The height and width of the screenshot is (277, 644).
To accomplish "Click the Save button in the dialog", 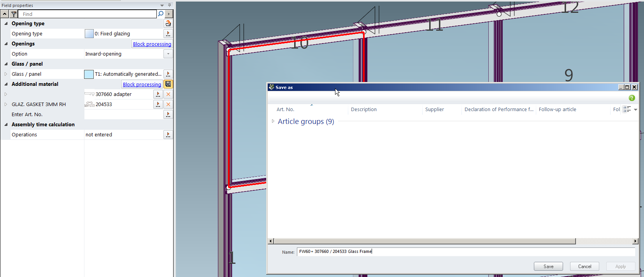I will (548, 266).
